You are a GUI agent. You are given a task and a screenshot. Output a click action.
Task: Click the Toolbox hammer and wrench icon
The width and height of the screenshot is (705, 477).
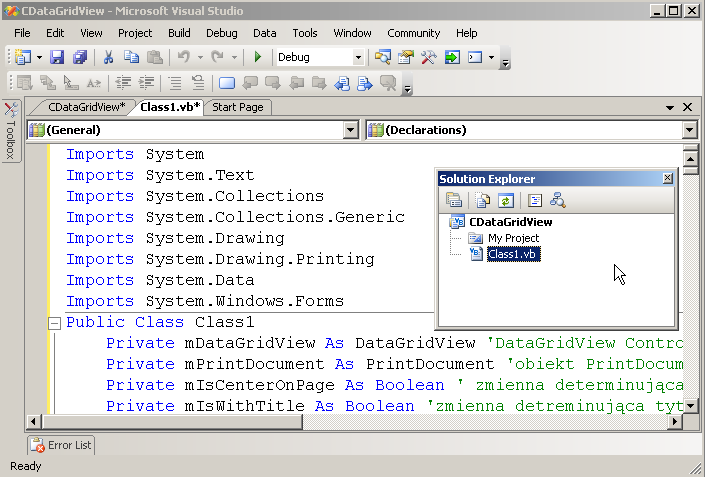(x=428, y=57)
